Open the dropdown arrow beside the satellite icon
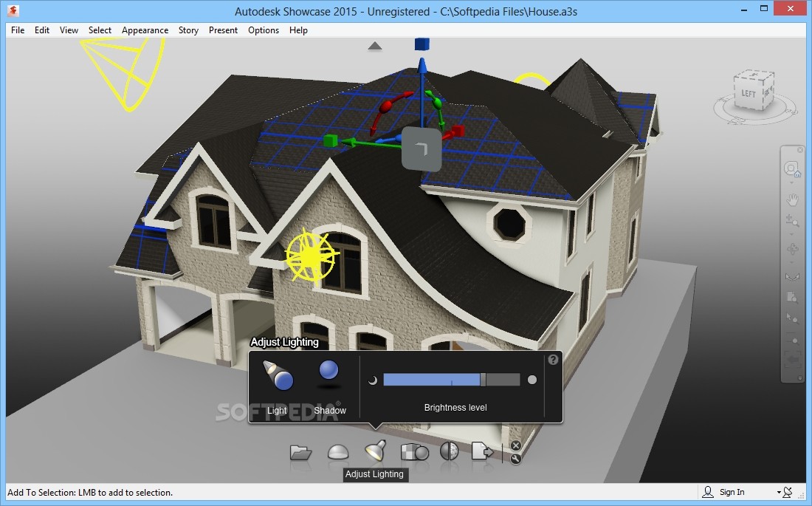 [x=779, y=493]
